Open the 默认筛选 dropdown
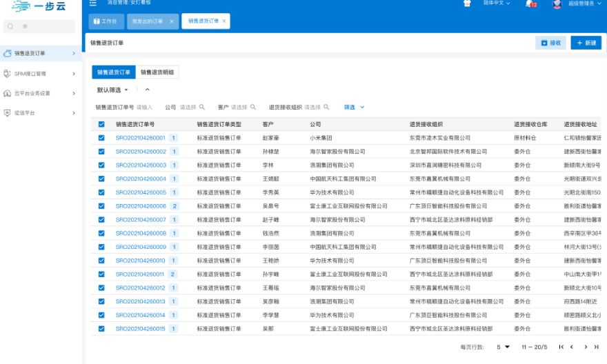Screen dimensions: 607x364 [112, 90]
